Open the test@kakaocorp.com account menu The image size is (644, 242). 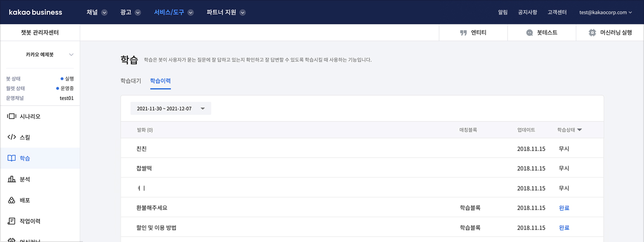click(x=605, y=12)
